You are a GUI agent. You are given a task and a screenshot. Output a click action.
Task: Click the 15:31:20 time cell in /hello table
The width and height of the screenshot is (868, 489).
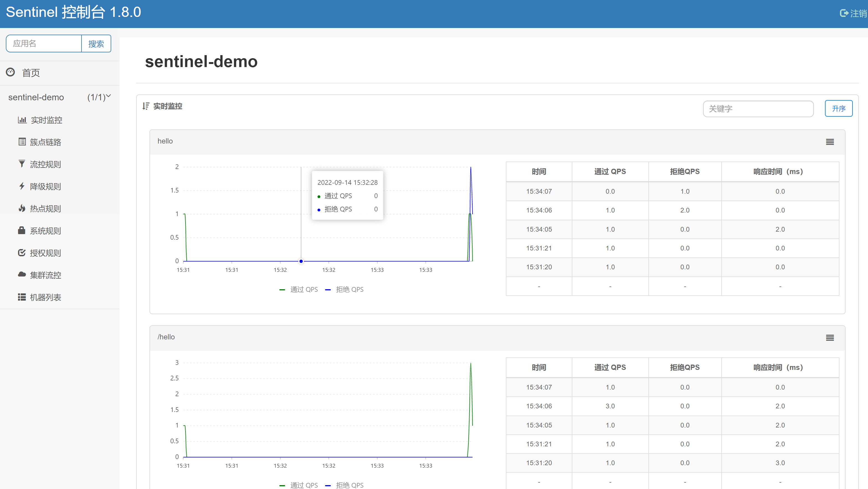tap(539, 463)
